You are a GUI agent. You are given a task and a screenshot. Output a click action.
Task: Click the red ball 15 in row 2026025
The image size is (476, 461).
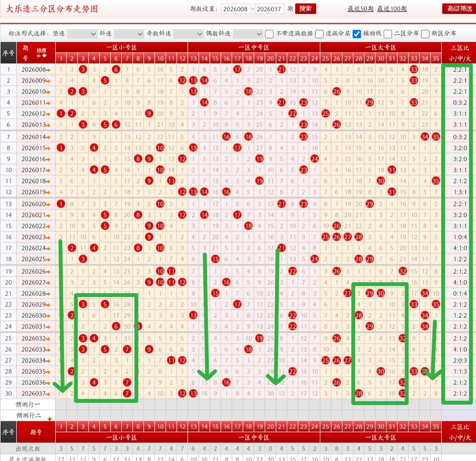coord(215,259)
